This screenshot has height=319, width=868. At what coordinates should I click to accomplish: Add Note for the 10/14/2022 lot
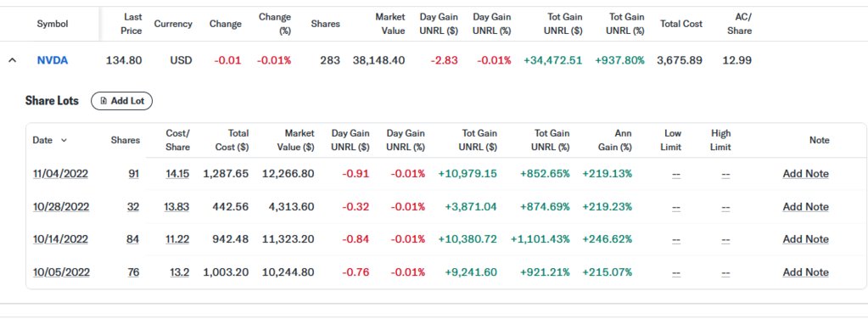point(805,239)
